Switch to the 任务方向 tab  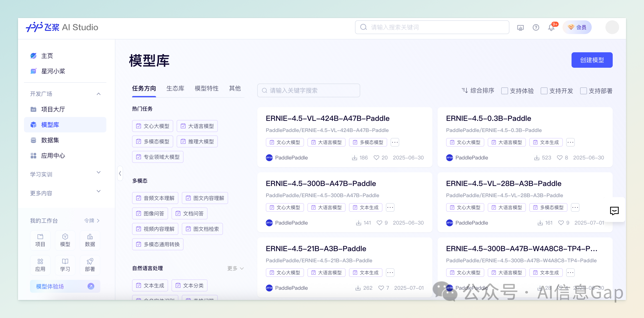click(144, 88)
